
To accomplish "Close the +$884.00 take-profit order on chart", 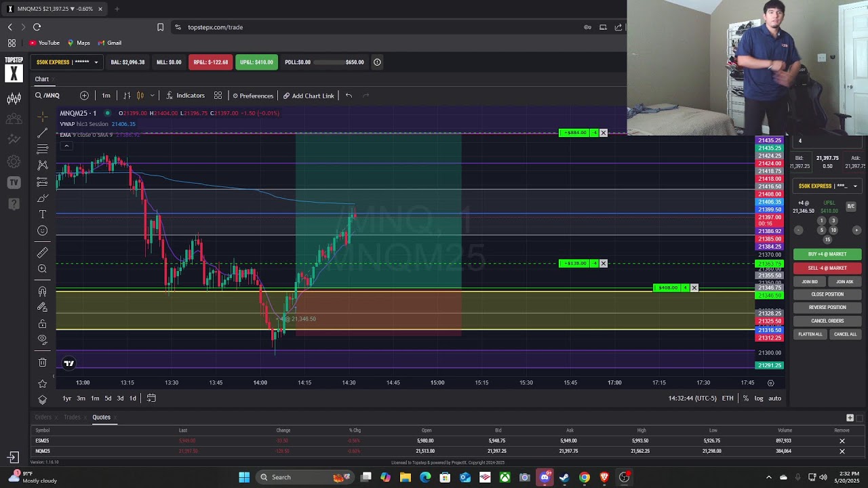I will point(604,133).
